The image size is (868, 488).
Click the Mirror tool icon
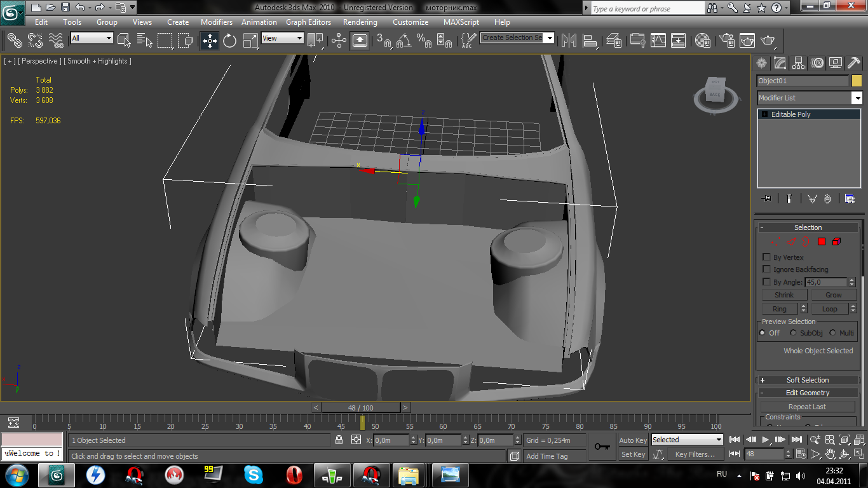pos(569,41)
